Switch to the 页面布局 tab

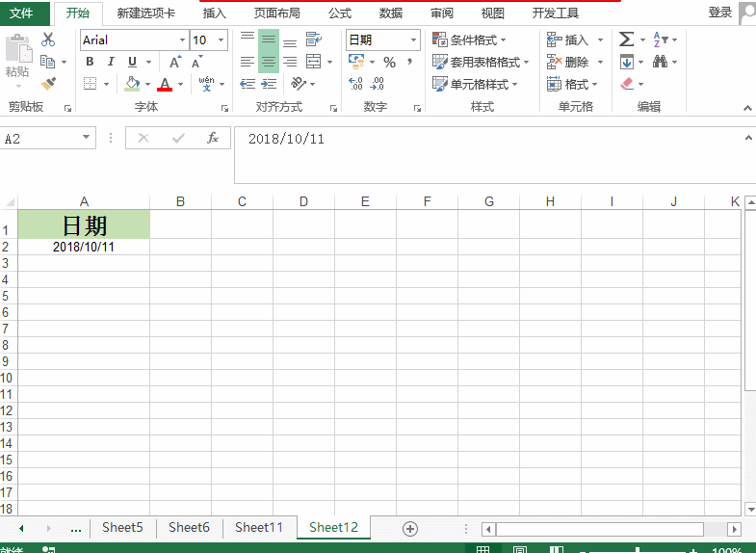tap(277, 13)
